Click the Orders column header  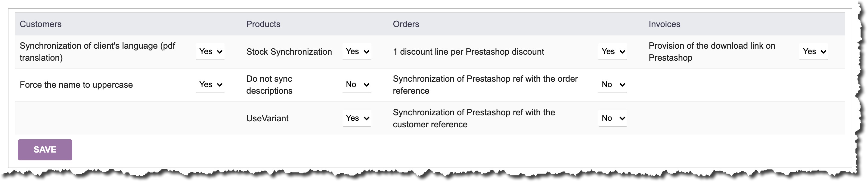pos(406,24)
